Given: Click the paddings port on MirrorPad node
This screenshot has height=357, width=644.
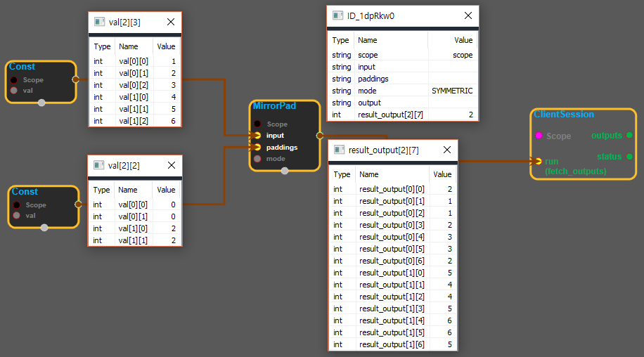Looking at the screenshot, I should point(258,147).
